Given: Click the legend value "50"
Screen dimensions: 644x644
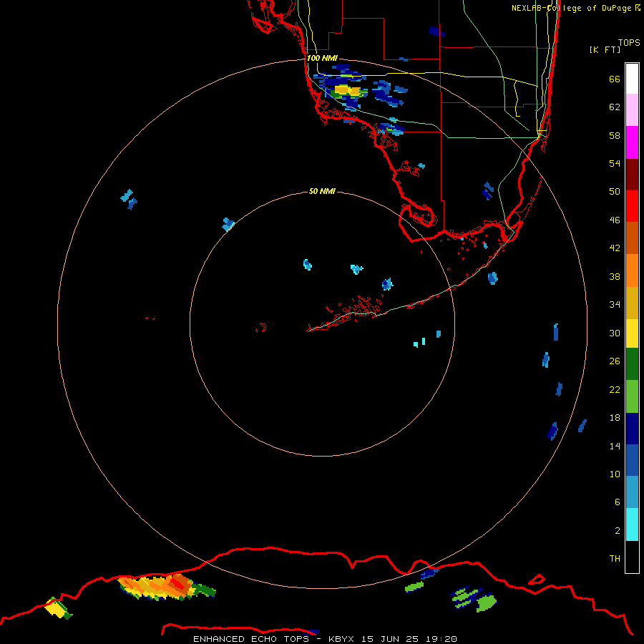Looking at the screenshot, I should click(615, 191).
